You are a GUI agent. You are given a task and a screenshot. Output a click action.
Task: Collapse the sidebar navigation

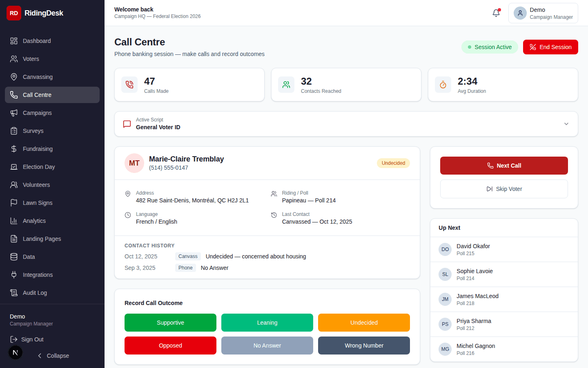click(x=53, y=356)
